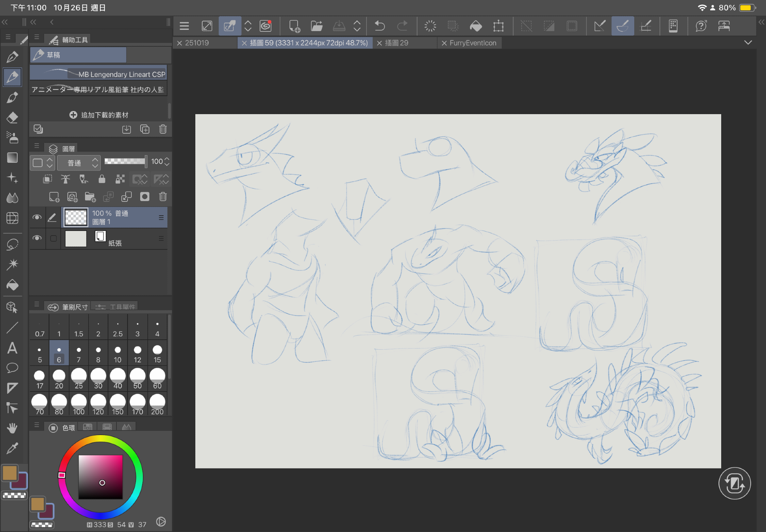Select the Lasso selection tool
The image size is (766, 532).
coord(12,244)
